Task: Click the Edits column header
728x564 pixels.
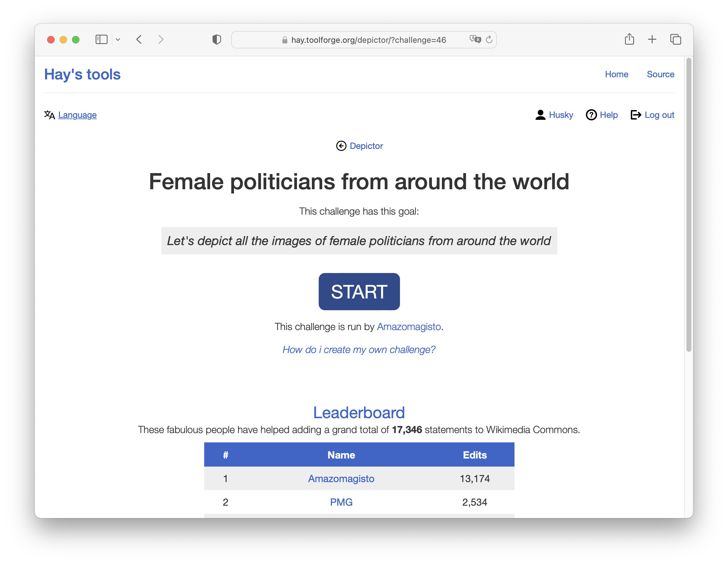Action: pos(475,455)
